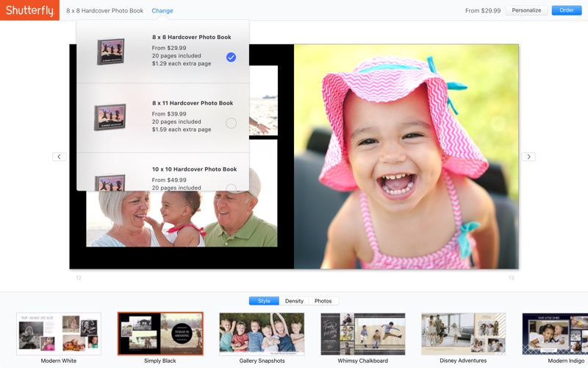Viewport: 588px width, 368px height.
Task: Click the blue Order button
Action: coord(566,10)
